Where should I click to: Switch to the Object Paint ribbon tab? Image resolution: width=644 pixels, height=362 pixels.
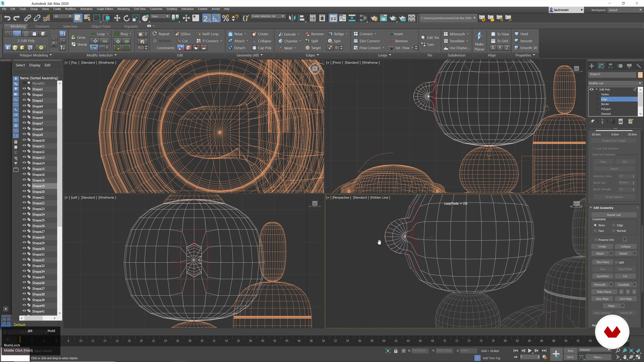click(101, 26)
